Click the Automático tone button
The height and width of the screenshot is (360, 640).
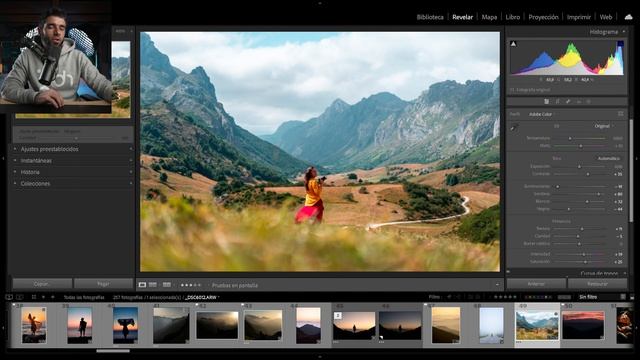tap(609, 158)
